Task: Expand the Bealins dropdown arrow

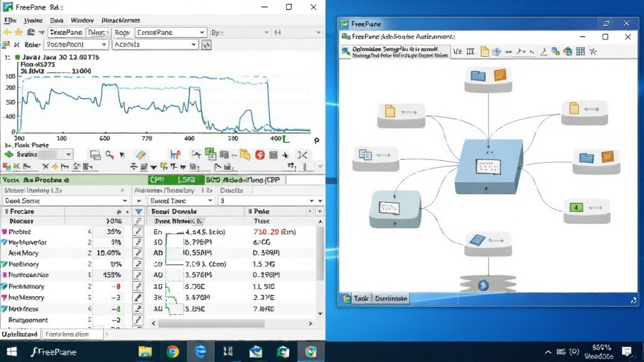Action: [68, 155]
